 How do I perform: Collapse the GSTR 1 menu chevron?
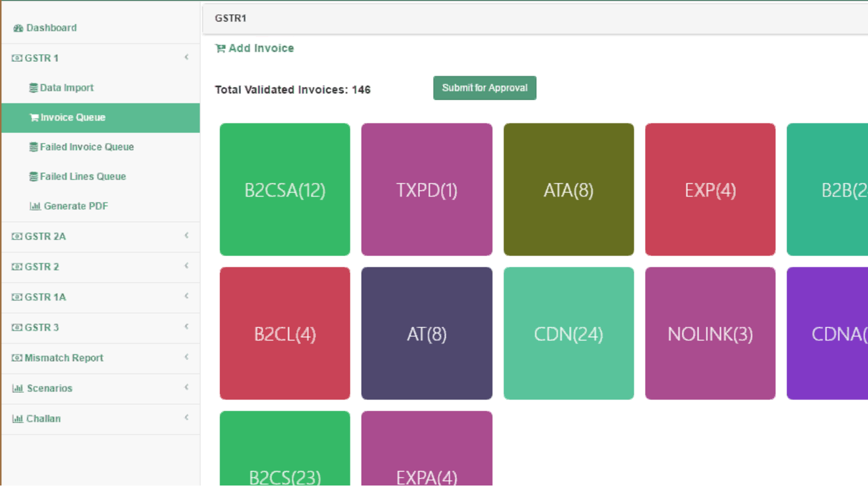coord(187,57)
